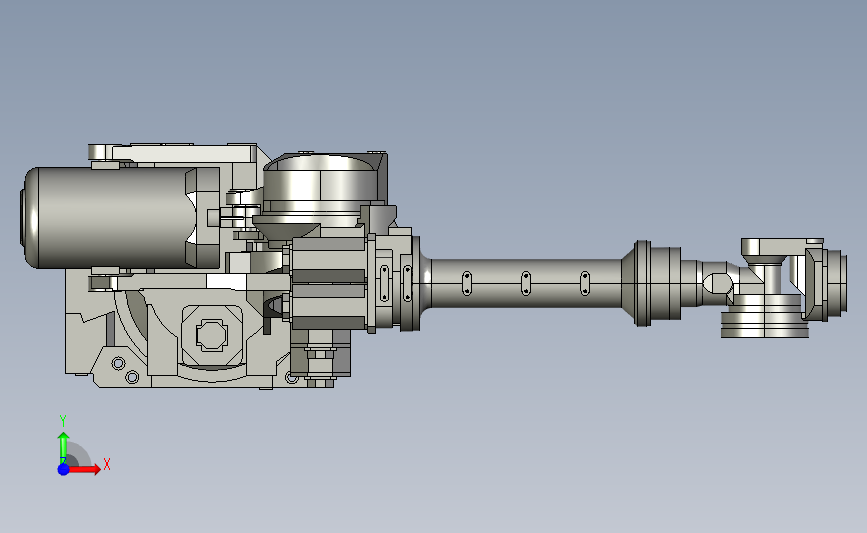This screenshot has height=533, width=867.
Task: Pick the middle oval slot on the shaft tube
Action: click(526, 284)
